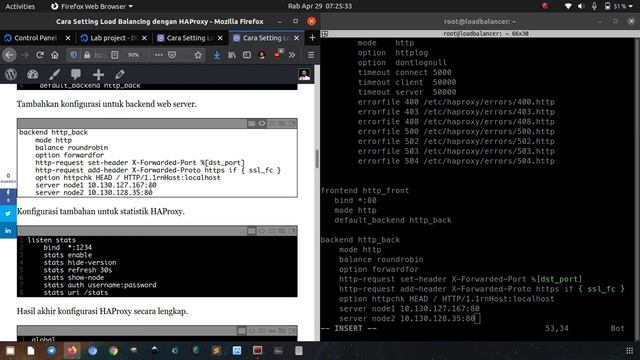Open a new Firefox tab

pos(312,38)
